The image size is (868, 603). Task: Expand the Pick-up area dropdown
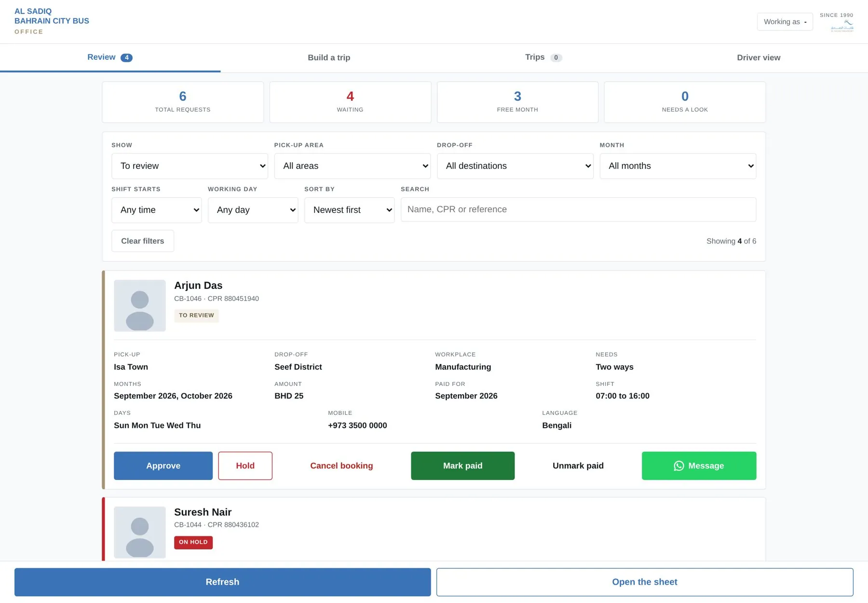click(353, 166)
